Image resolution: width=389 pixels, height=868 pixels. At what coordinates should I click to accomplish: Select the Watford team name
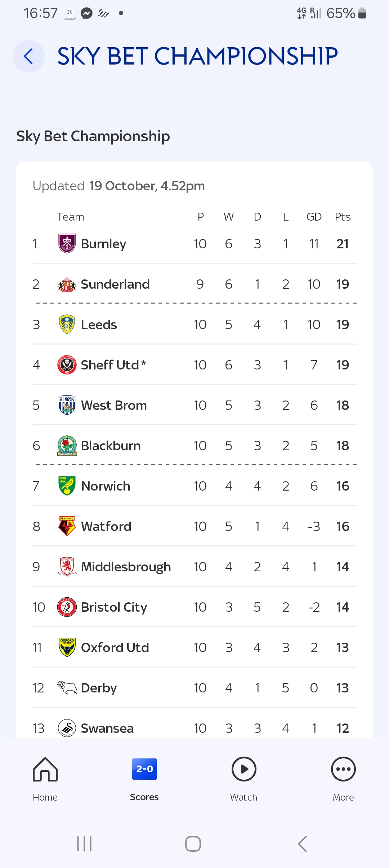pos(106,527)
